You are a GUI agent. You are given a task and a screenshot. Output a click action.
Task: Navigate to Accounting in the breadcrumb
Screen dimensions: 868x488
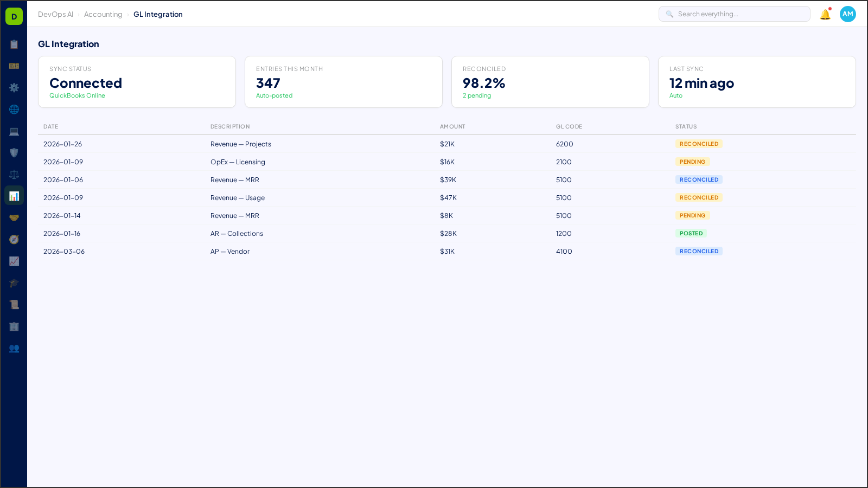[103, 14]
